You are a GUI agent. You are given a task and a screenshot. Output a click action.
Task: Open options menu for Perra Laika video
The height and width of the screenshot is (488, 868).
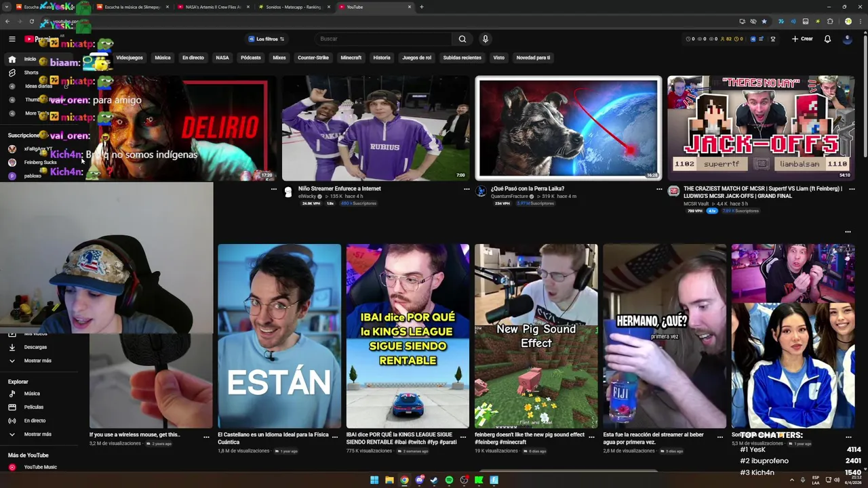(658, 189)
